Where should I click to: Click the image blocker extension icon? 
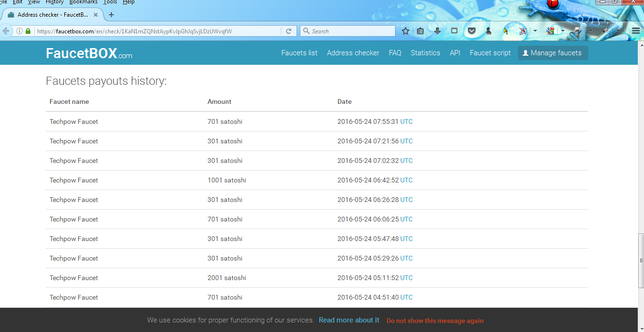[523, 31]
